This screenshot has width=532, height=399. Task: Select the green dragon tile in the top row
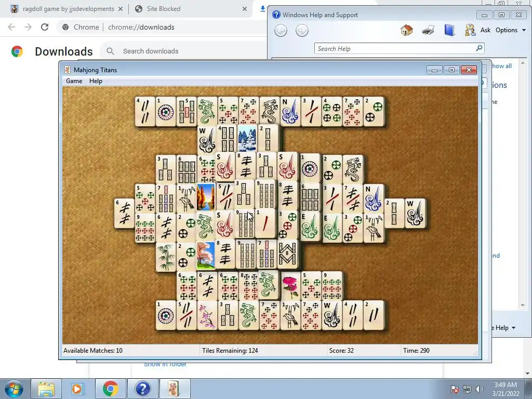207,112
